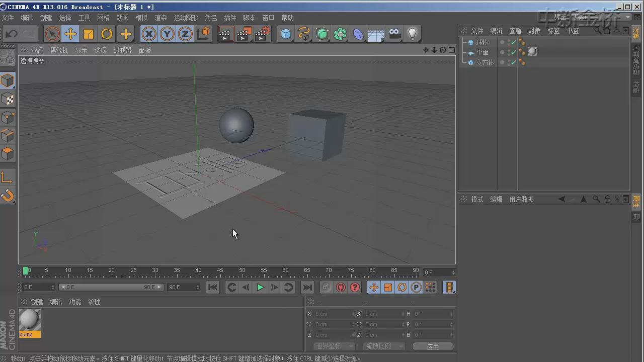Render the current view with the first clapperboard icon

tap(225, 34)
